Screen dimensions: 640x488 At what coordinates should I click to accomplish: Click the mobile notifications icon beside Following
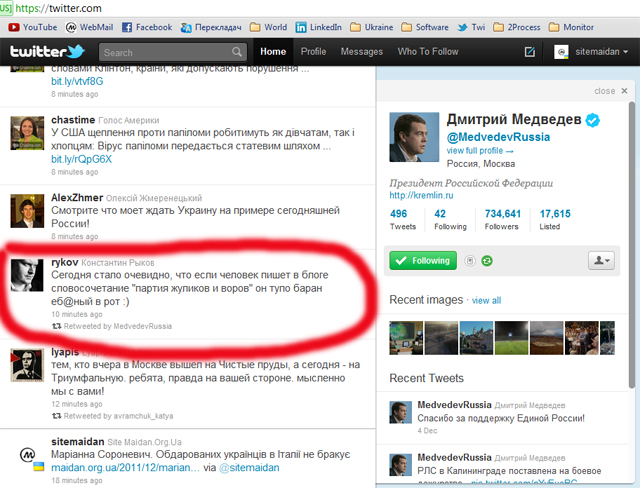468,260
